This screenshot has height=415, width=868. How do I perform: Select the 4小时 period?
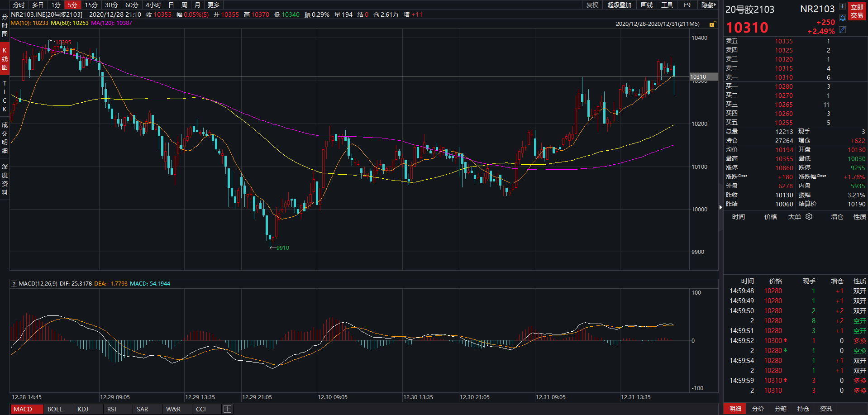pyautogui.click(x=153, y=5)
